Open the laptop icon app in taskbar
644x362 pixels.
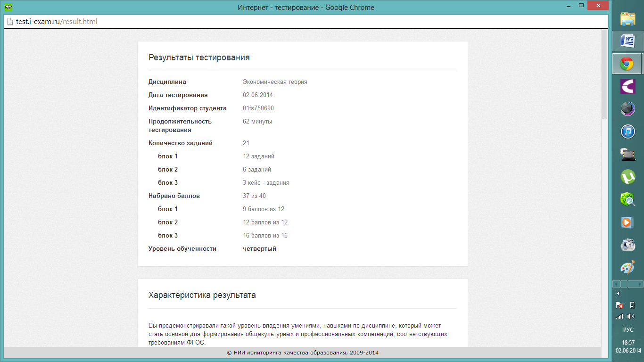point(627,154)
